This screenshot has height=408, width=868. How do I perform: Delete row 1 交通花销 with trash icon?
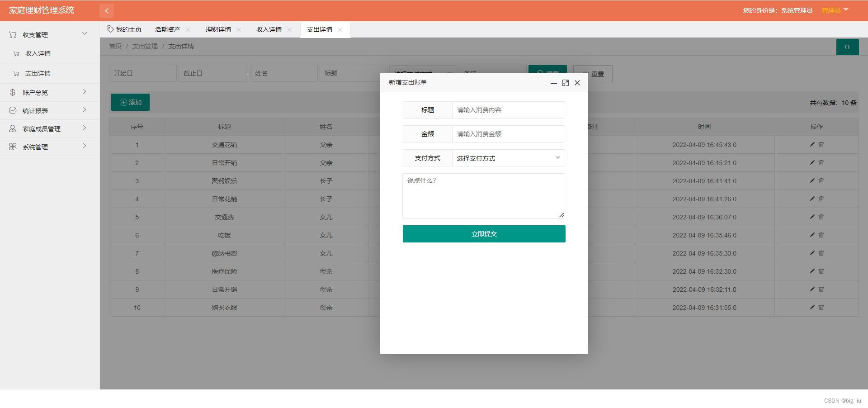pos(821,144)
